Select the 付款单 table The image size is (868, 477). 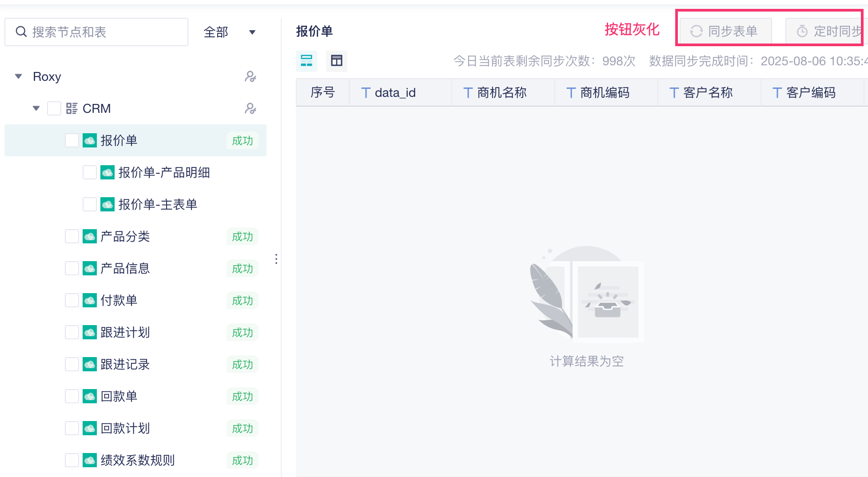pyautogui.click(x=119, y=300)
